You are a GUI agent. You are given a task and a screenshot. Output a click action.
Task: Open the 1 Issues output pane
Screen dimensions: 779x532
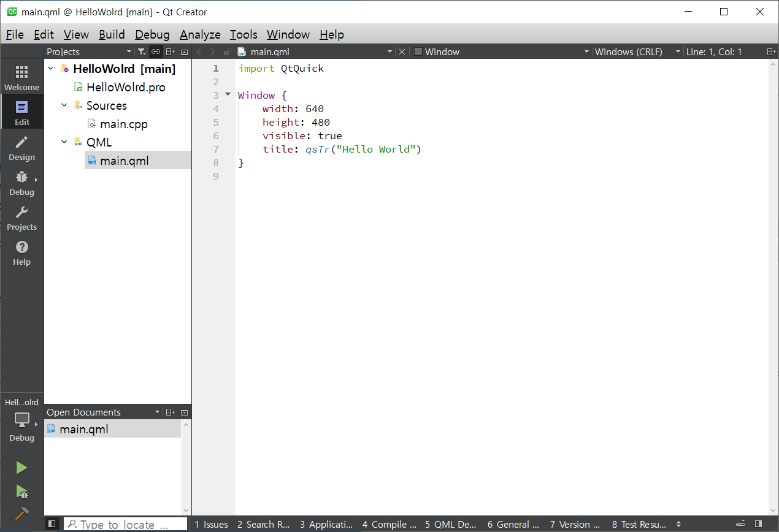click(x=212, y=524)
